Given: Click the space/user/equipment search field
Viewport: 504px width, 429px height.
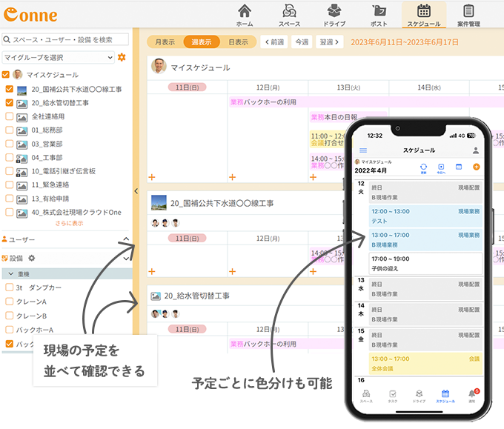Looking at the screenshot, I should [x=65, y=39].
